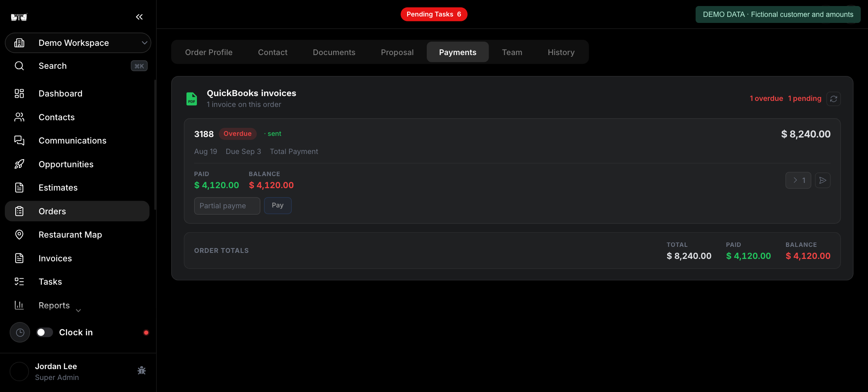Click the sidebar scrollbar
This screenshot has height=392, width=868.
pyautogui.click(x=155, y=145)
